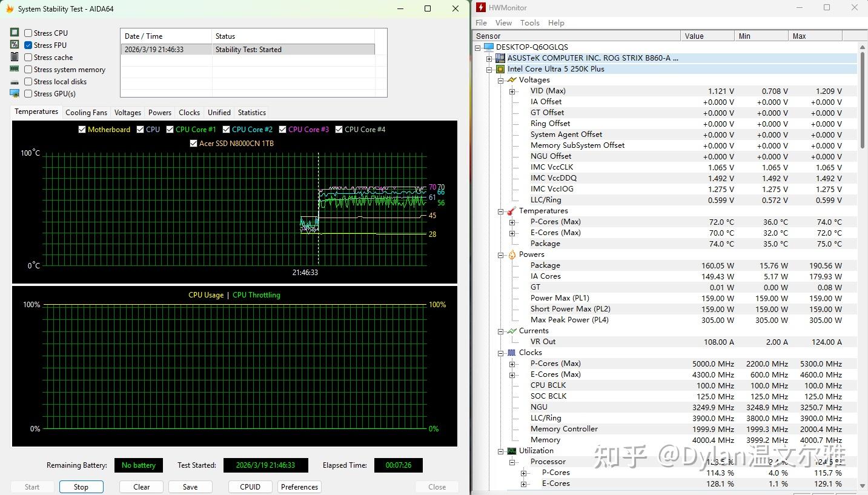Open the HWMonitor Help menu
This screenshot has width=868, height=495.
pos(556,23)
